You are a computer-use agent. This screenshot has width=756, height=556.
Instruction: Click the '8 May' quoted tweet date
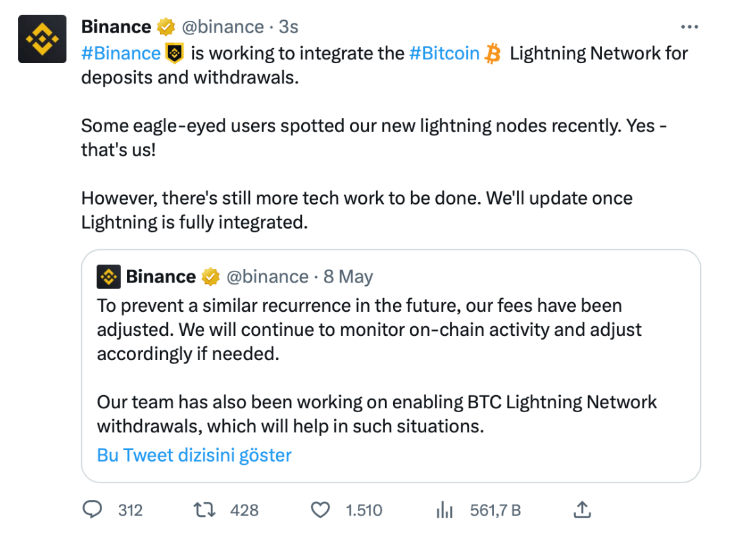tap(348, 277)
